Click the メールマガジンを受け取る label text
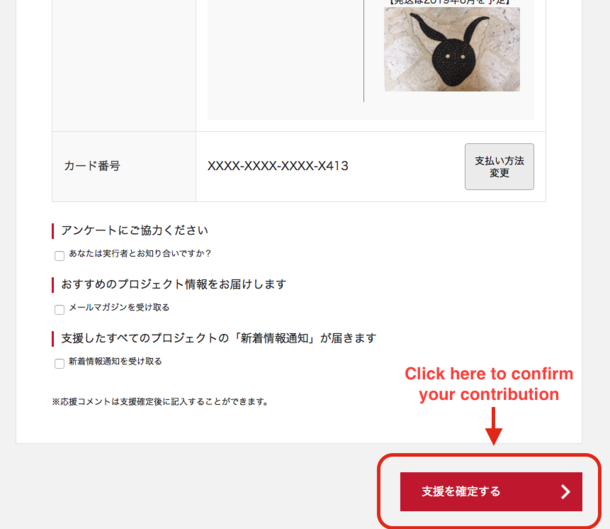This screenshot has width=610, height=529. 119,307
